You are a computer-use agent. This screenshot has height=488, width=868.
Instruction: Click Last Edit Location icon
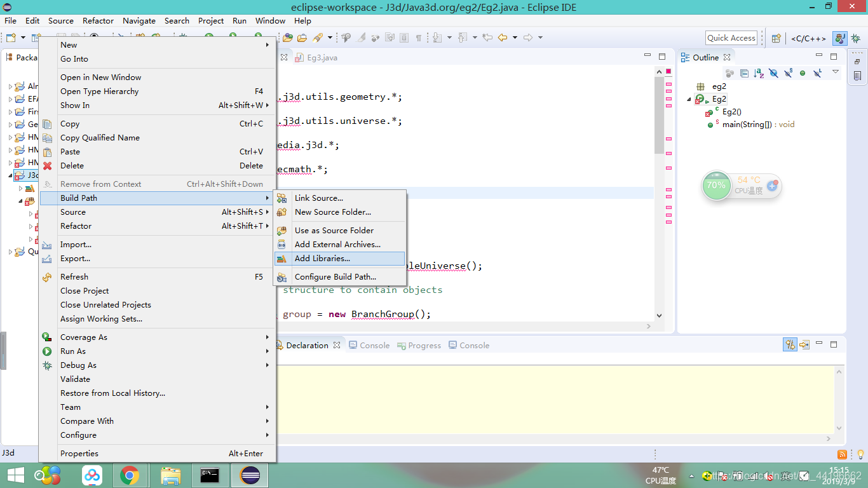pos(487,38)
